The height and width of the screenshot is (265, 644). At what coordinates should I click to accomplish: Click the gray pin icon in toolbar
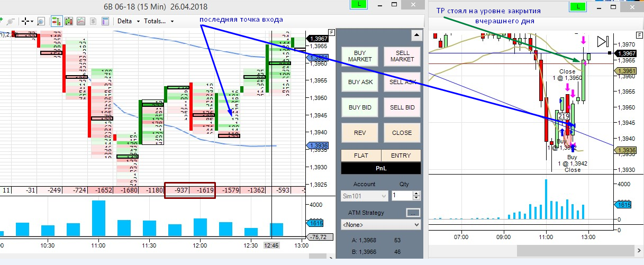tap(11, 21)
